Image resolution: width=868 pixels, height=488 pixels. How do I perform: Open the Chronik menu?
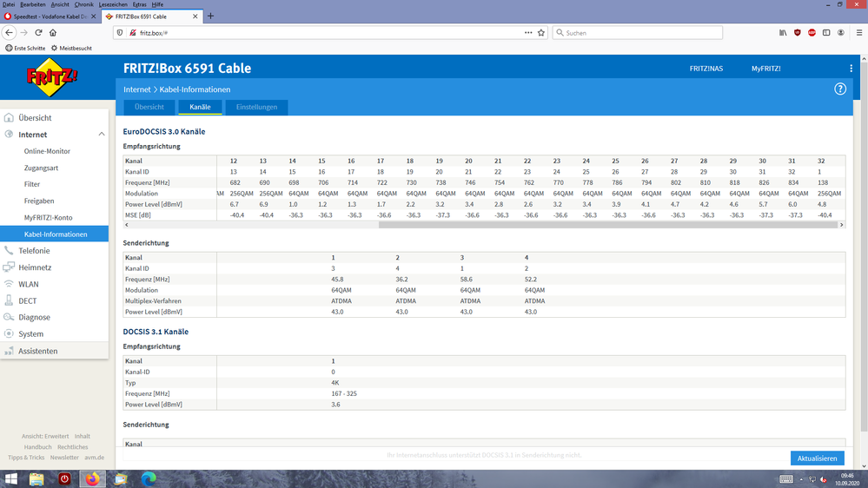83,4
